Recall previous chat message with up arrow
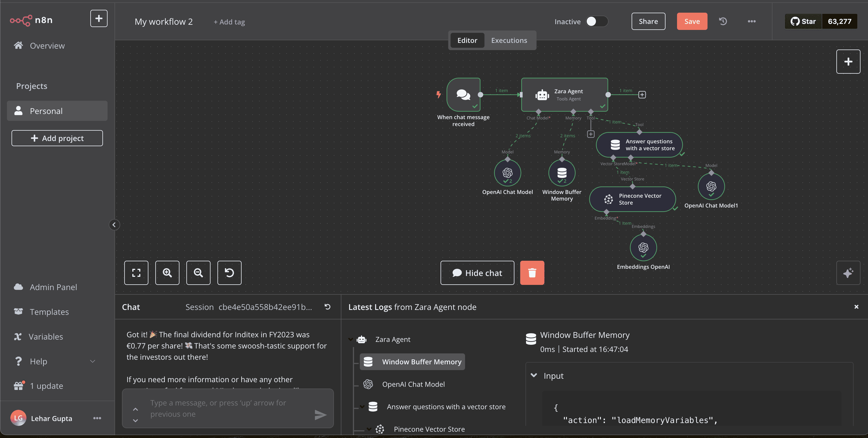 (x=135, y=409)
